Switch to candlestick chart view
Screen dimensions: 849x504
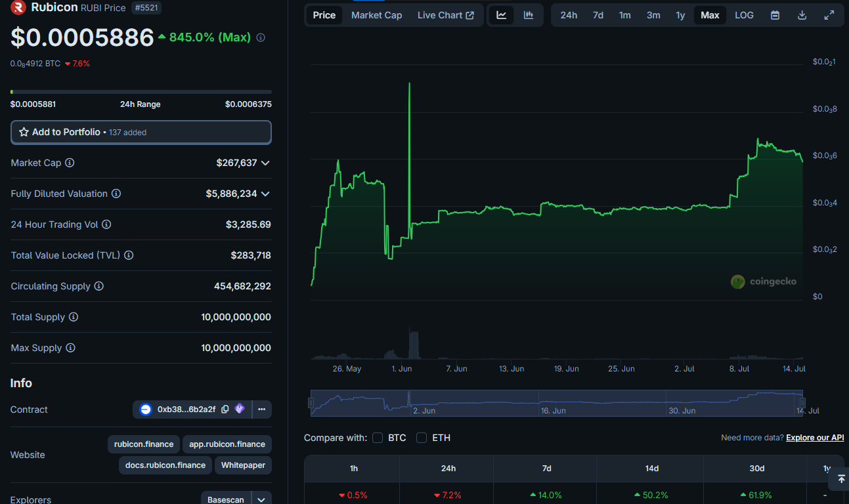click(529, 15)
